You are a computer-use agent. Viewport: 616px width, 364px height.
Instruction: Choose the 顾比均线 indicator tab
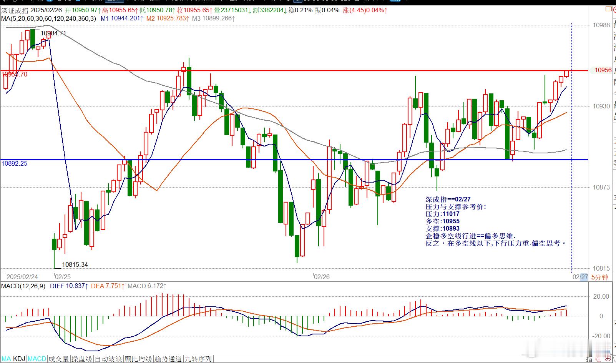coord(138,359)
